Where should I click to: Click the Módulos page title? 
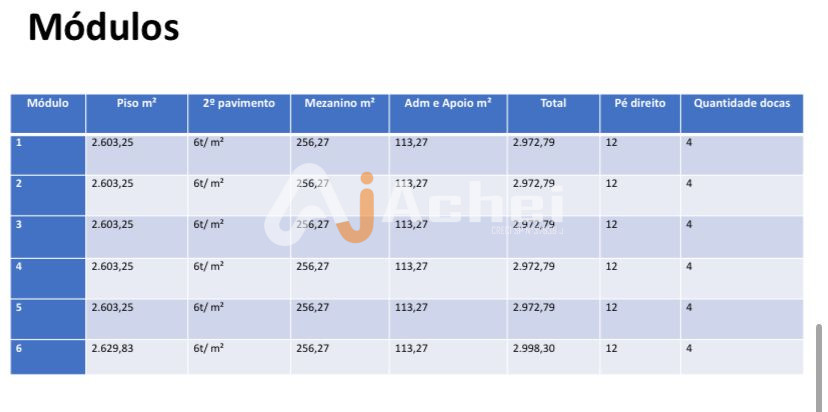click(x=104, y=27)
